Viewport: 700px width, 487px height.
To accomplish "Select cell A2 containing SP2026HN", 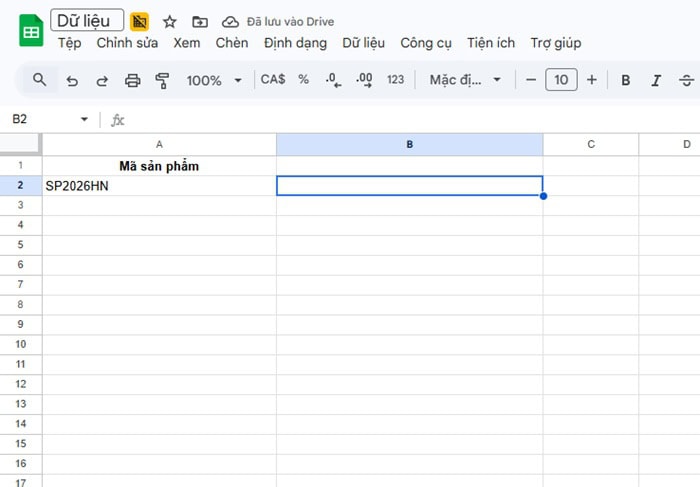I will click(x=159, y=185).
